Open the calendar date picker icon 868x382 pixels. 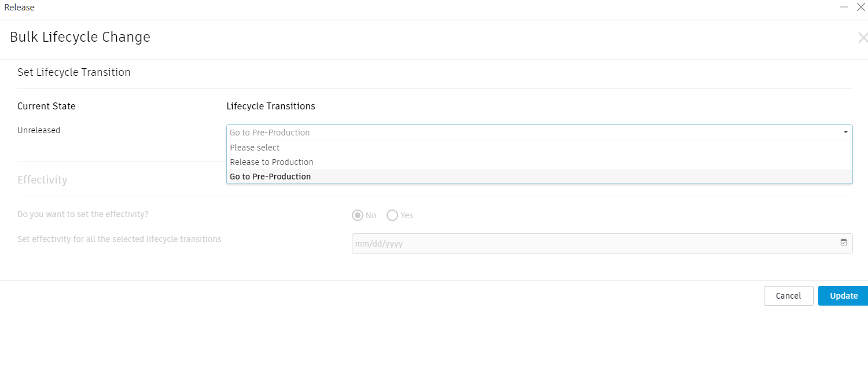coord(844,243)
